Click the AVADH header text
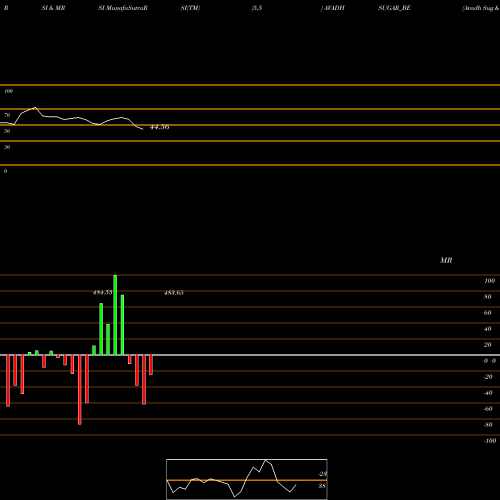 333,8
